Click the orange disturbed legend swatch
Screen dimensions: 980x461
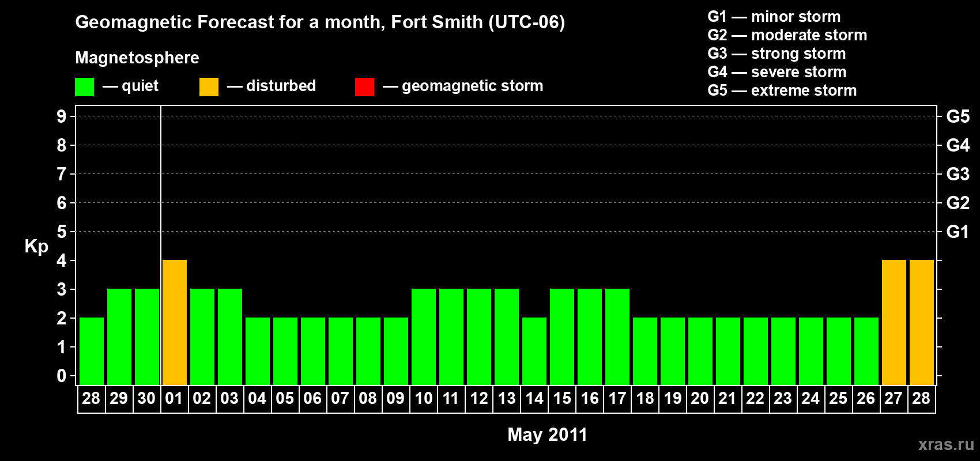209,87
